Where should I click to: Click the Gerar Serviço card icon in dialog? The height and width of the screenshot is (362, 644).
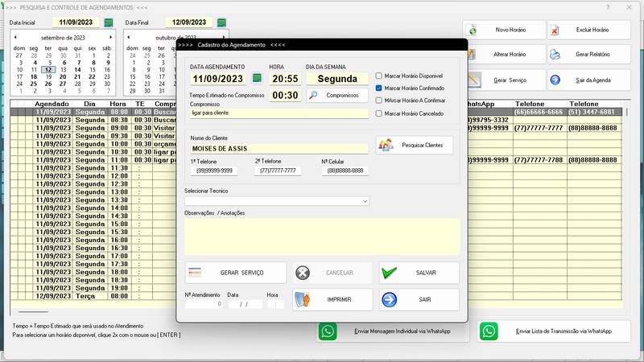tap(195, 273)
